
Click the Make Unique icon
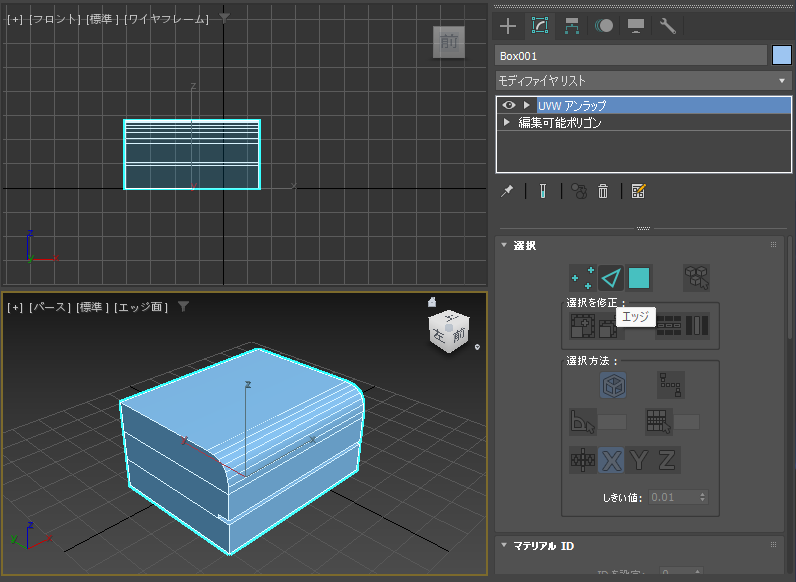pos(579,191)
